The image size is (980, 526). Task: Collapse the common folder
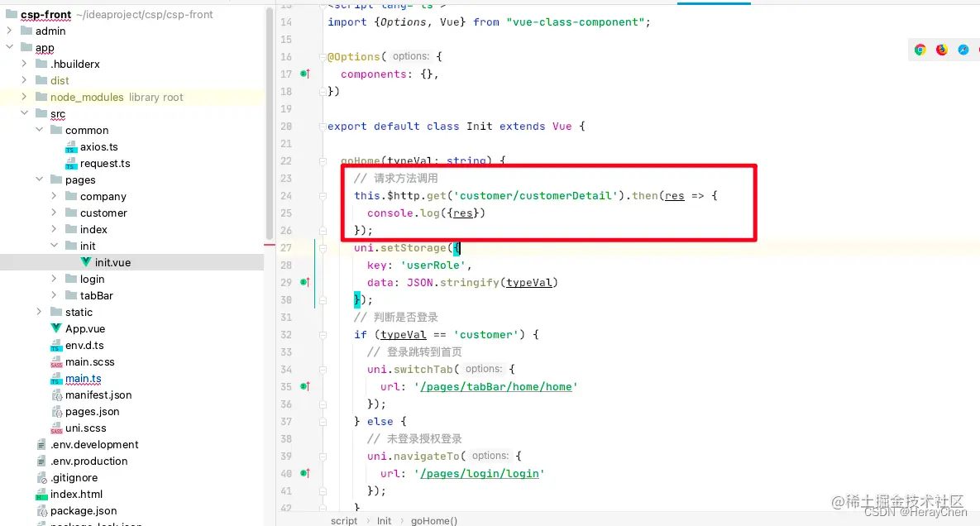pos(40,130)
